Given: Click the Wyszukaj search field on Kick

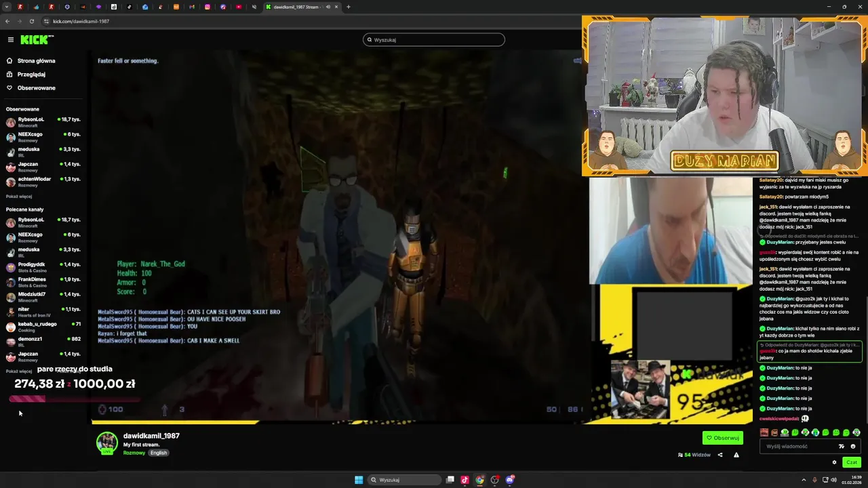Looking at the screenshot, I should pos(434,39).
